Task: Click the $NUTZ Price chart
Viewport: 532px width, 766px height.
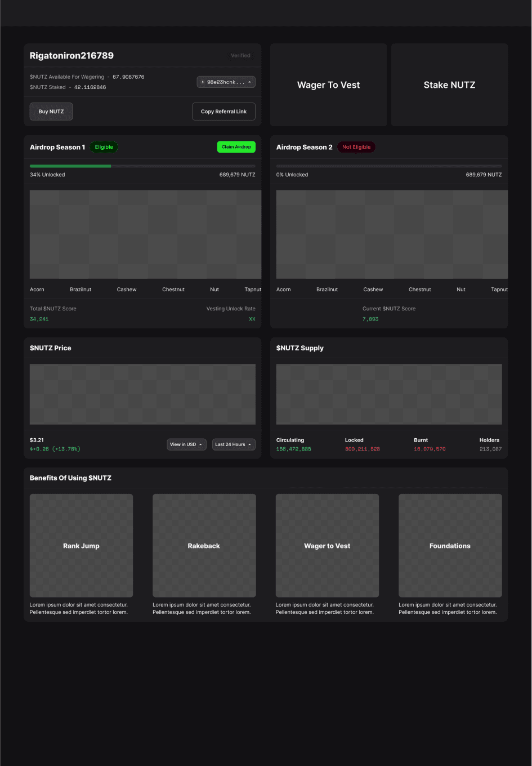Action: (x=142, y=394)
